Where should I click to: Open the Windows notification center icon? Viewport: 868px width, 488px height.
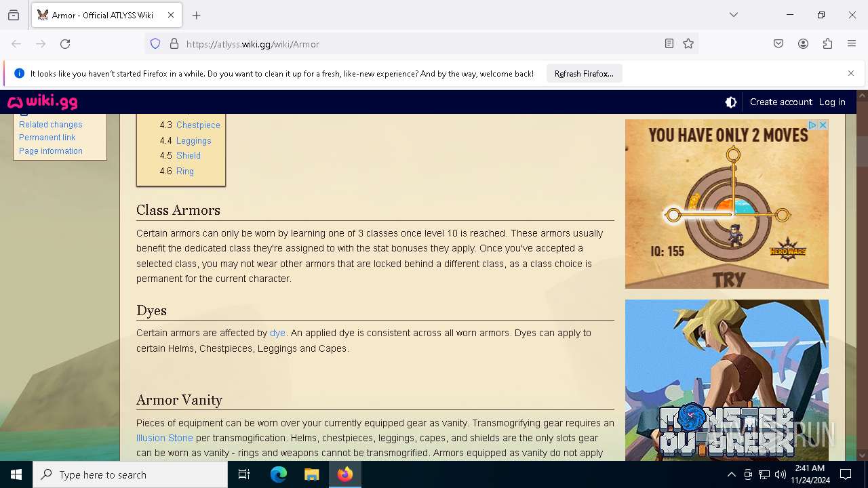[x=846, y=474]
